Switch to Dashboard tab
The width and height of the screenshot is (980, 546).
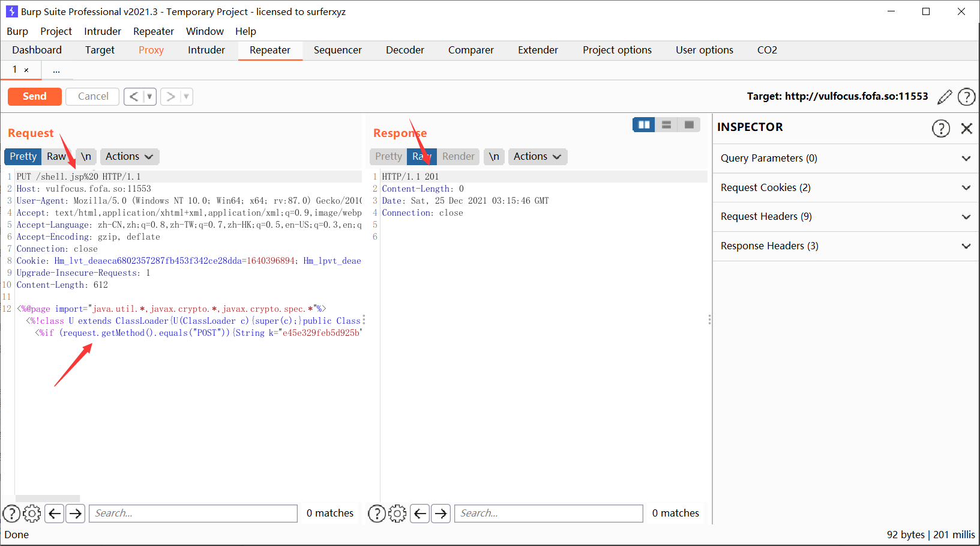[x=37, y=50]
